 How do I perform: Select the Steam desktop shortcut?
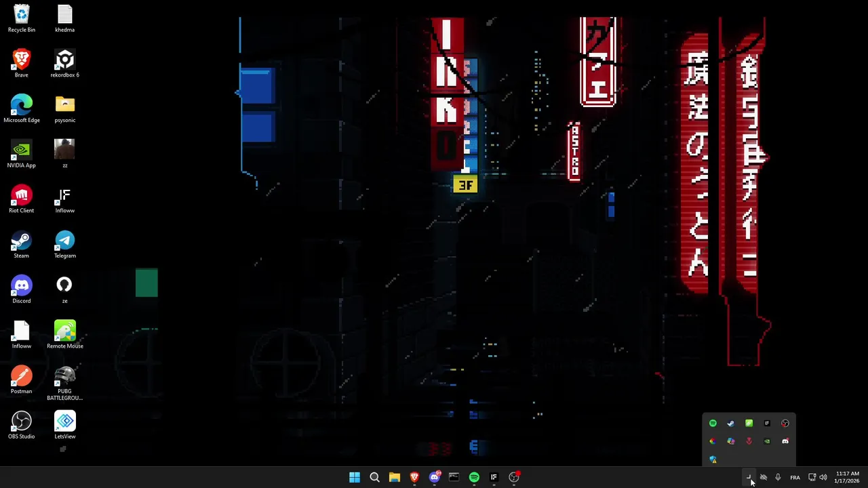pyautogui.click(x=22, y=245)
